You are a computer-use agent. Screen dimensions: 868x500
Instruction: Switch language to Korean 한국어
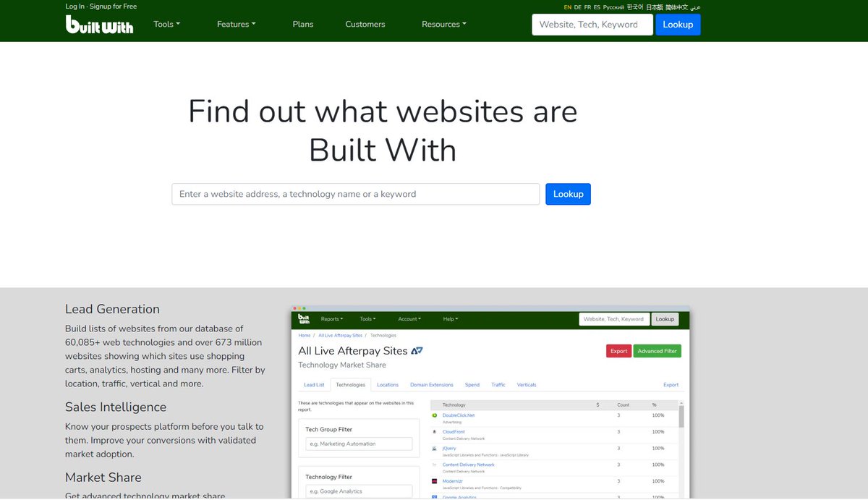(635, 7)
